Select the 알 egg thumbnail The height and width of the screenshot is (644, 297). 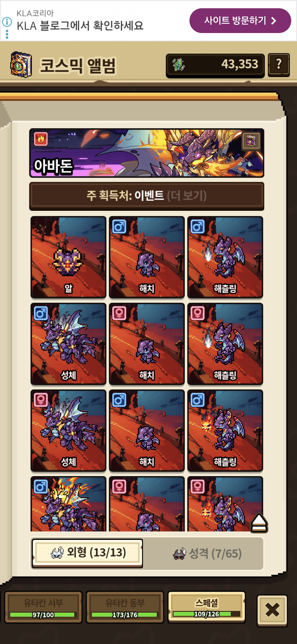[x=68, y=257]
